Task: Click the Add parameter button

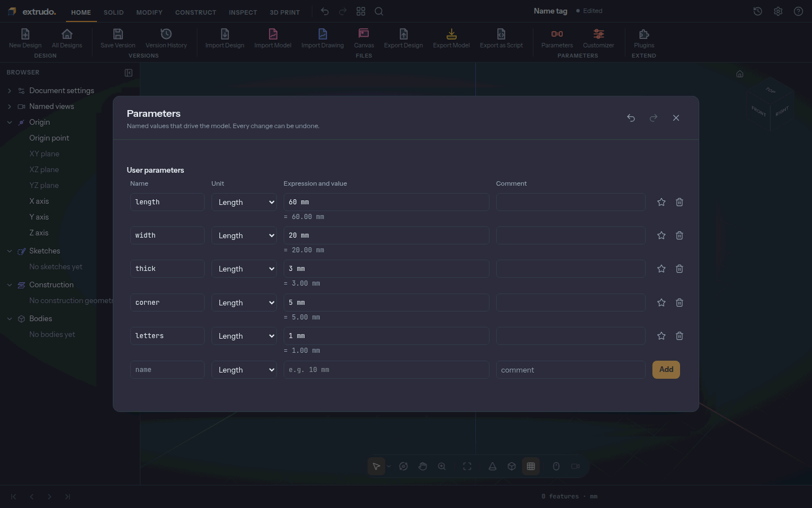Action: [666, 370]
